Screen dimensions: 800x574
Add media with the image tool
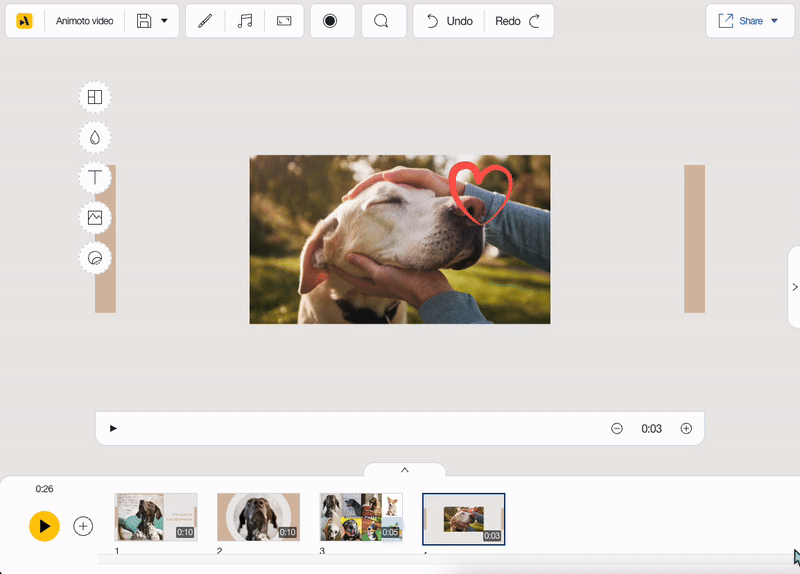pyautogui.click(x=95, y=218)
